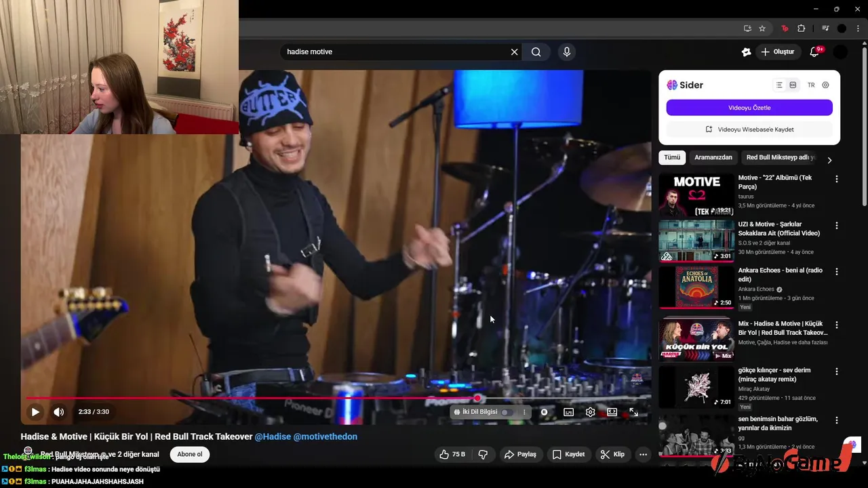Open the red Tp extension icon

pos(785,28)
